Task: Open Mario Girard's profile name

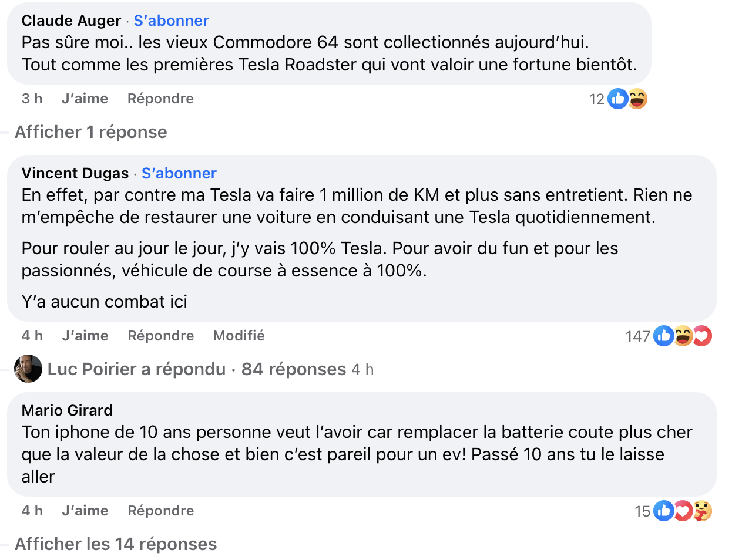Action: [x=66, y=410]
